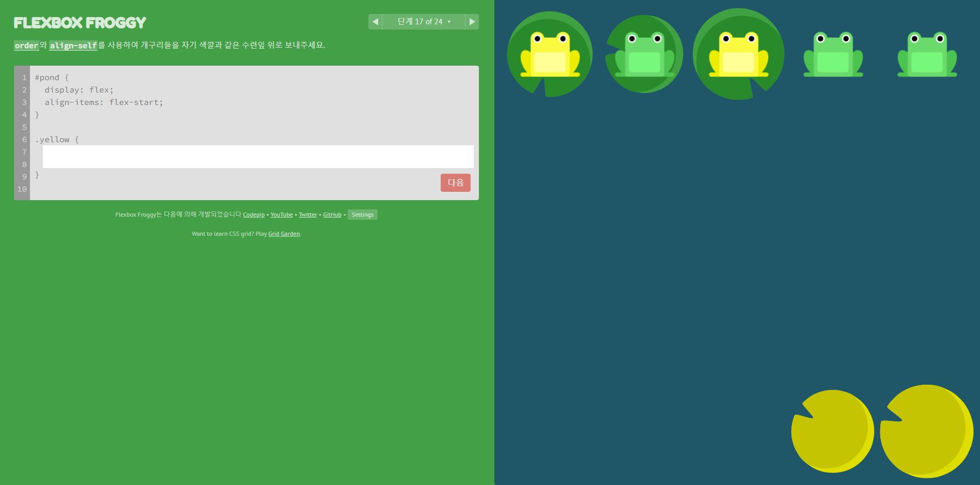The width and height of the screenshot is (980, 485).
Task: Click the 'align-items: flex-start;' code line
Action: tap(104, 102)
